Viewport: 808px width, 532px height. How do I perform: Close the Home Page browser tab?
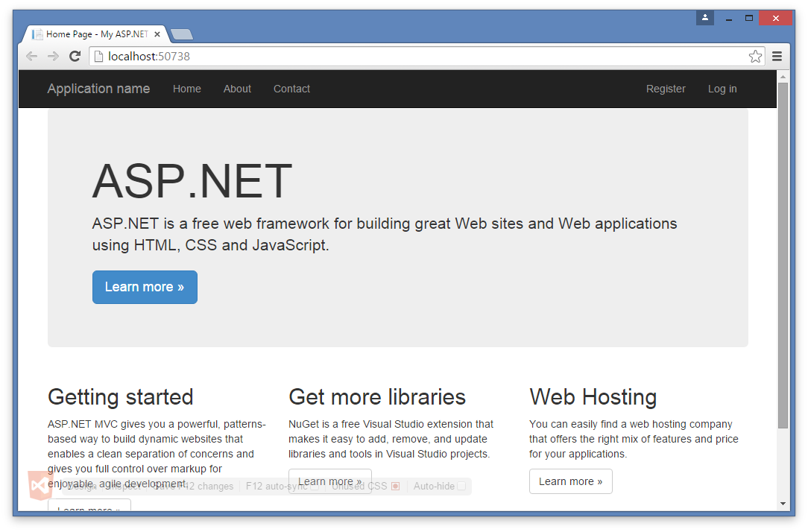157,34
